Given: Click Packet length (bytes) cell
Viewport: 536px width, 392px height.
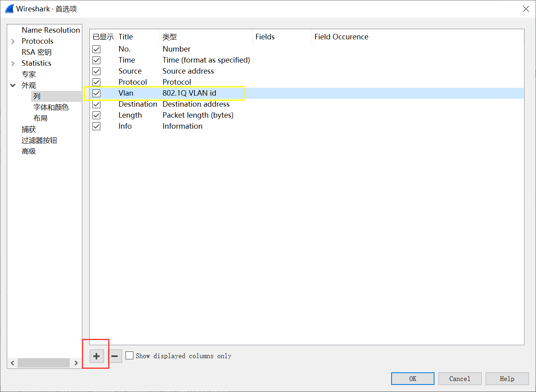Looking at the screenshot, I should (198, 115).
